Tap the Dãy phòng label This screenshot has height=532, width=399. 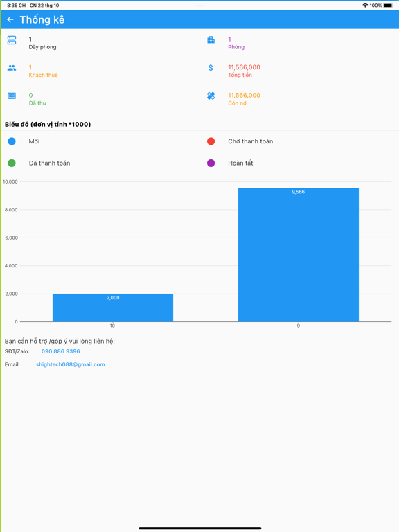[x=42, y=47]
